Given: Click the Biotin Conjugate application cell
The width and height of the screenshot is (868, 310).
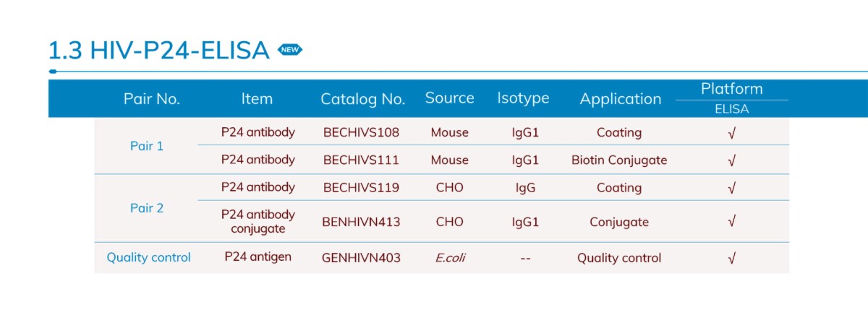Looking at the screenshot, I should [619, 160].
